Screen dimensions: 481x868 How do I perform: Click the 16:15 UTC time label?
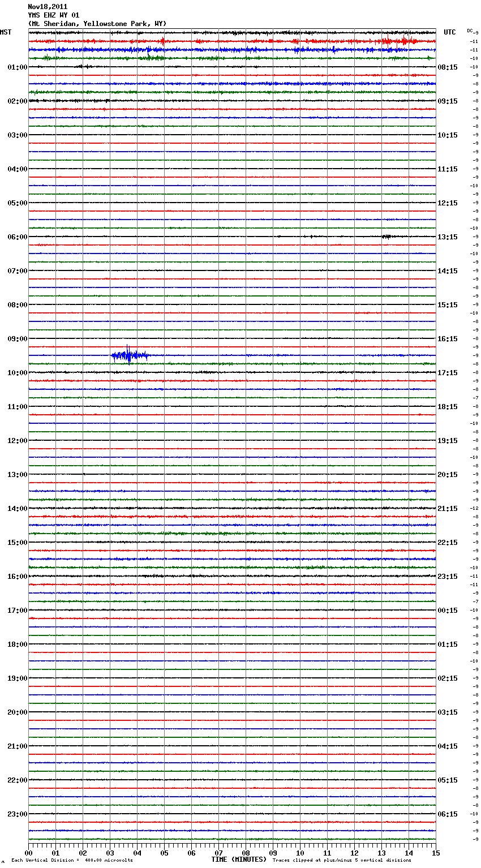[448, 339]
